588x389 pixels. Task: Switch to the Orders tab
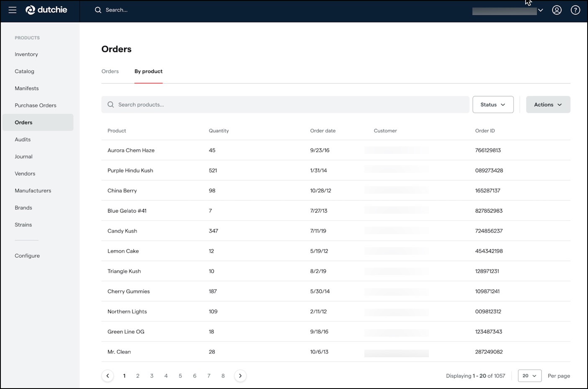110,71
